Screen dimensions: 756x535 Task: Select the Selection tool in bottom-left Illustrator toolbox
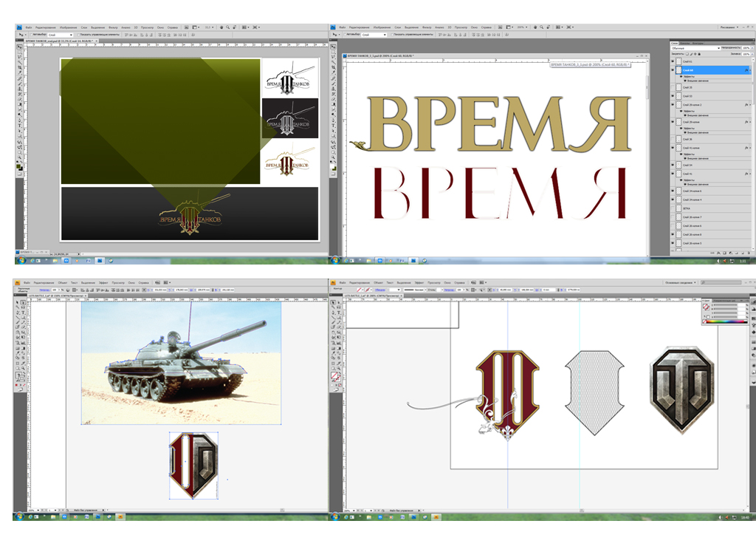coord(17,302)
